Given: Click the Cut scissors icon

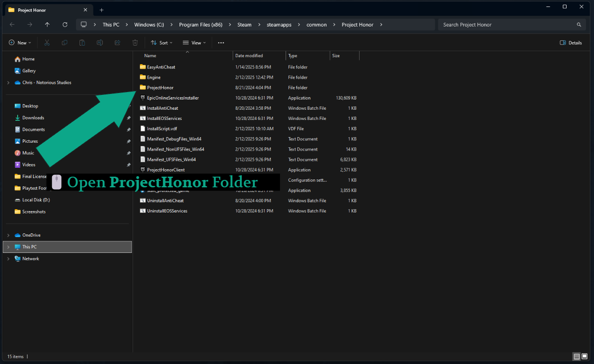Looking at the screenshot, I should pos(47,43).
